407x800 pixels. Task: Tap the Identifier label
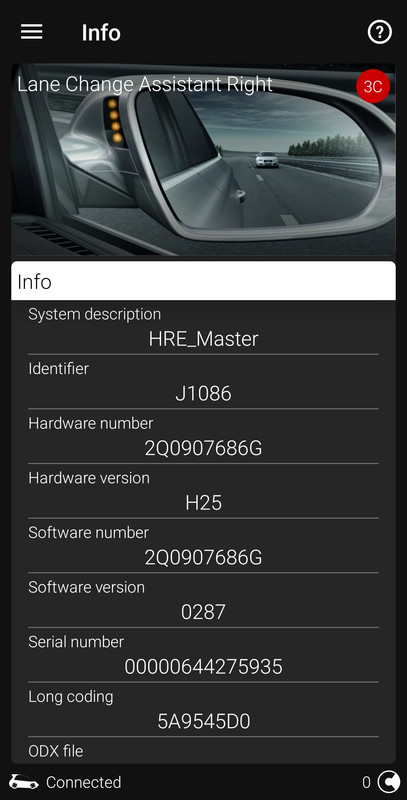click(x=58, y=368)
